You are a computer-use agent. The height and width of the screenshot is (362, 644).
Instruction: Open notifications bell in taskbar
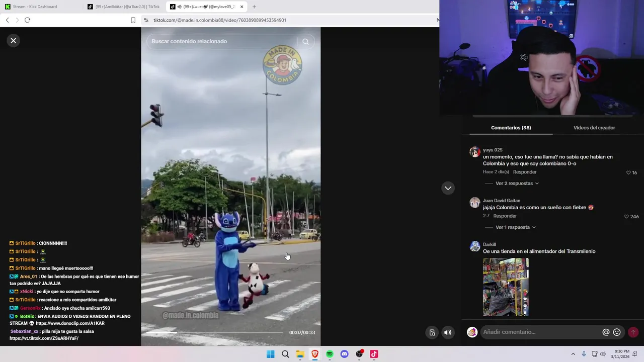[635, 354]
